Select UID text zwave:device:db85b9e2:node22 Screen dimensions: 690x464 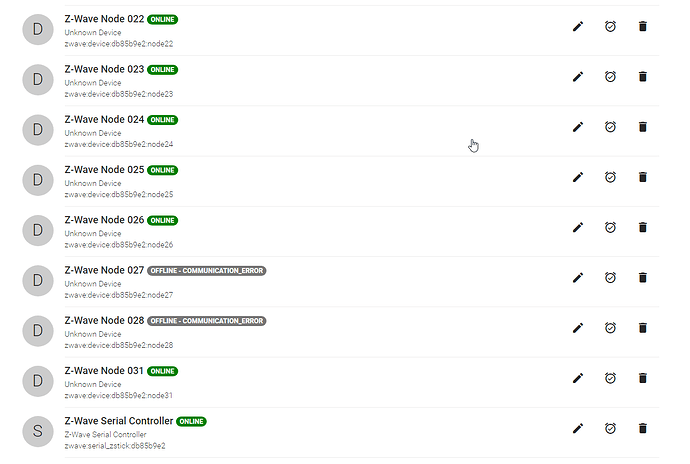(119, 44)
